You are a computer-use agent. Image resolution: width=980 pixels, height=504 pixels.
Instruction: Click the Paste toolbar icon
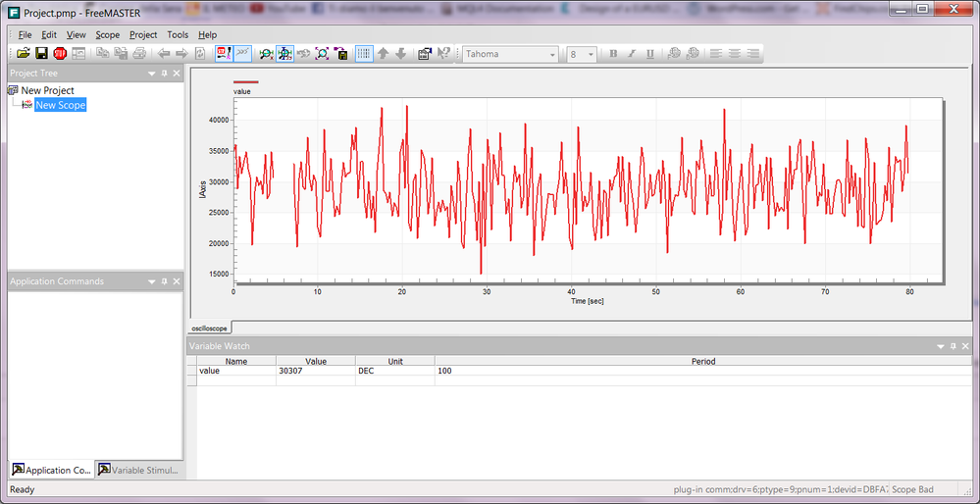pos(122,54)
